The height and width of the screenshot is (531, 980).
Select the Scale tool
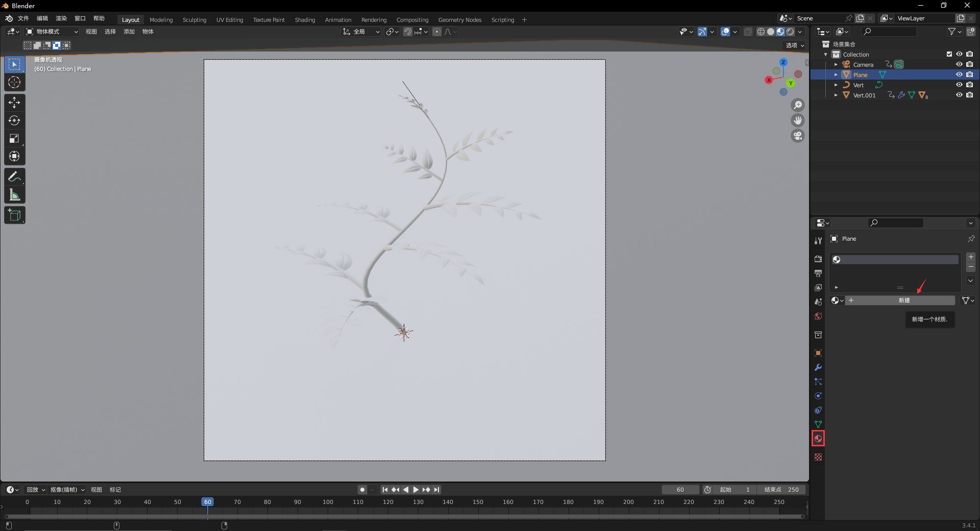(14, 139)
